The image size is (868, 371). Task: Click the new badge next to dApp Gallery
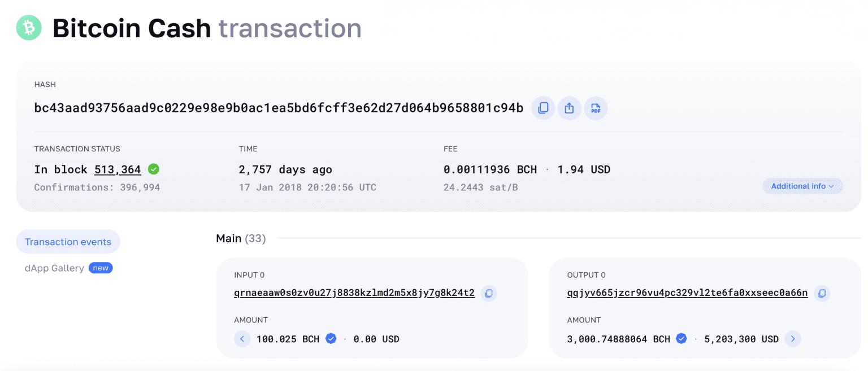pyautogui.click(x=101, y=268)
